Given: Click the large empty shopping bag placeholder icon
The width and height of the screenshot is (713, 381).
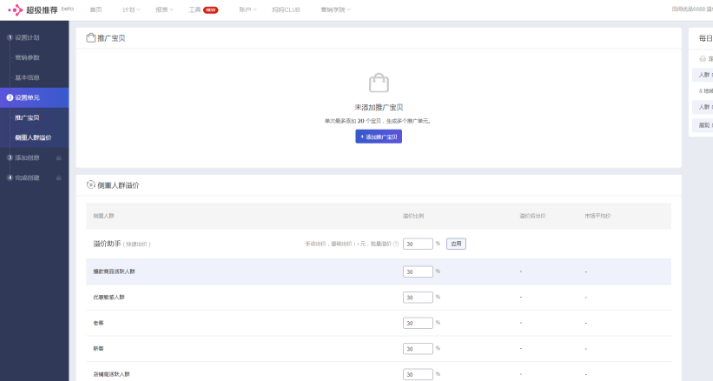Looking at the screenshot, I should point(379,83).
